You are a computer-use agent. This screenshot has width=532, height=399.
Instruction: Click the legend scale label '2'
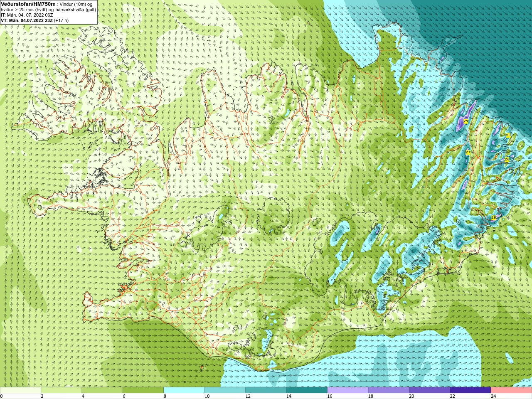[42, 396]
